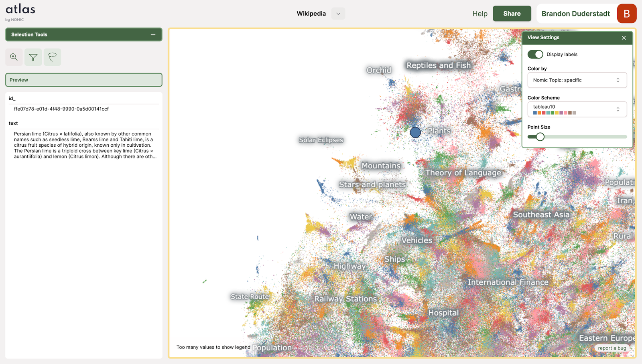Image resolution: width=642 pixels, height=364 pixels.
Task: Open the filter tool
Action: pos(33,57)
